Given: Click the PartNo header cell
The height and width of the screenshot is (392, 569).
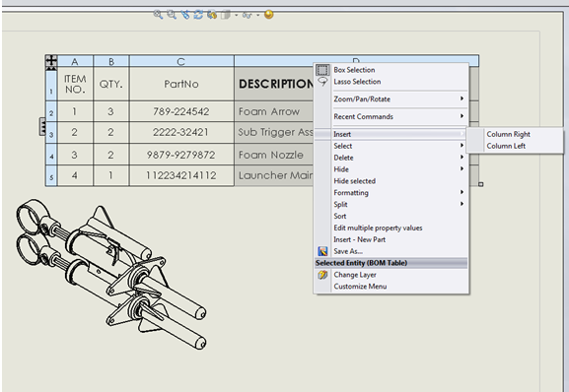Looking at the screenshot, I should pos(181,84).
